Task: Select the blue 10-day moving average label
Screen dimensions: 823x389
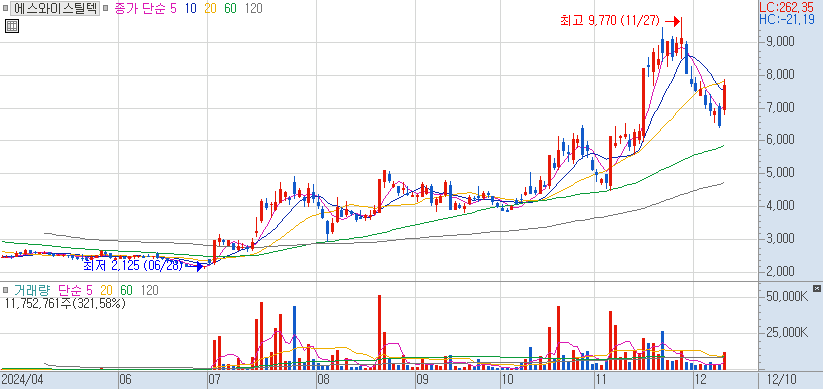Action: [x=191, y=8]
